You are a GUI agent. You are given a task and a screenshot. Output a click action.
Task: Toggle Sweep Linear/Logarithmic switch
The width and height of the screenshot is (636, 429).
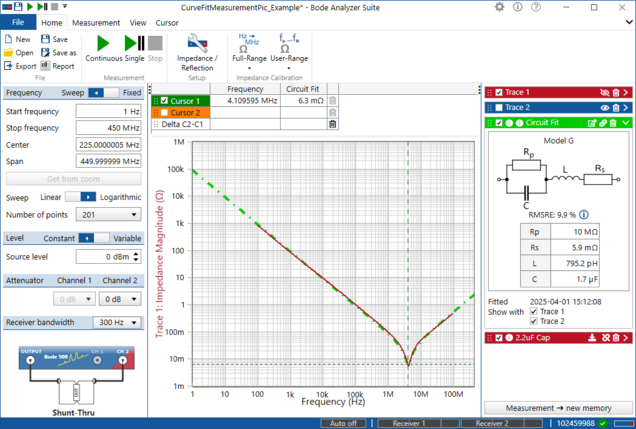88,198
